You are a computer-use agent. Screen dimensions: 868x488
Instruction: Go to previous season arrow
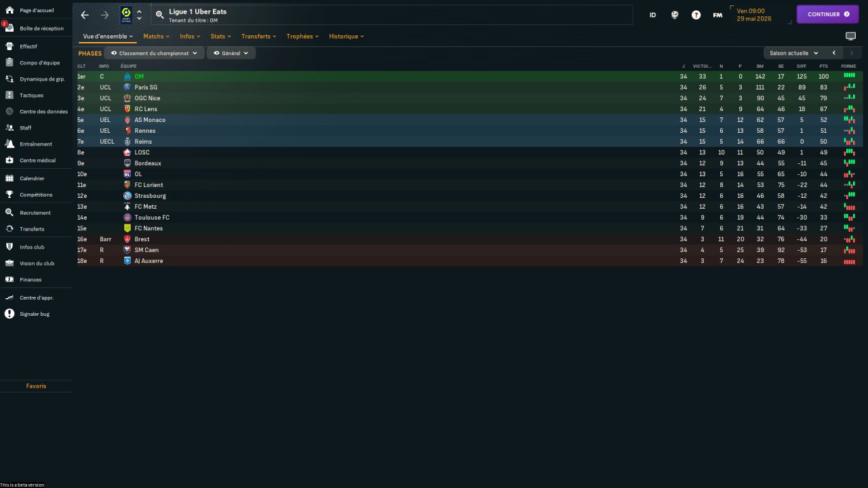834,53
